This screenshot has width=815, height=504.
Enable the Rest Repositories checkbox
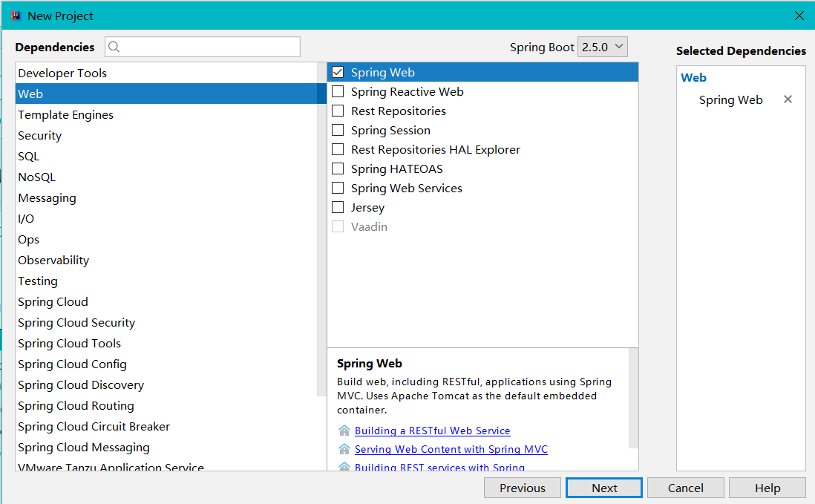[x=338, y=111]
